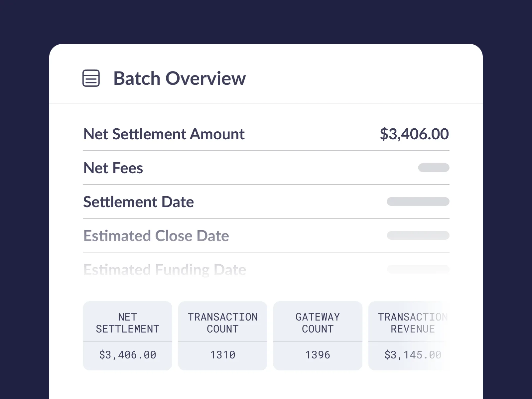Click the Estimated Close Date placeholder value

tap(418, 235)
